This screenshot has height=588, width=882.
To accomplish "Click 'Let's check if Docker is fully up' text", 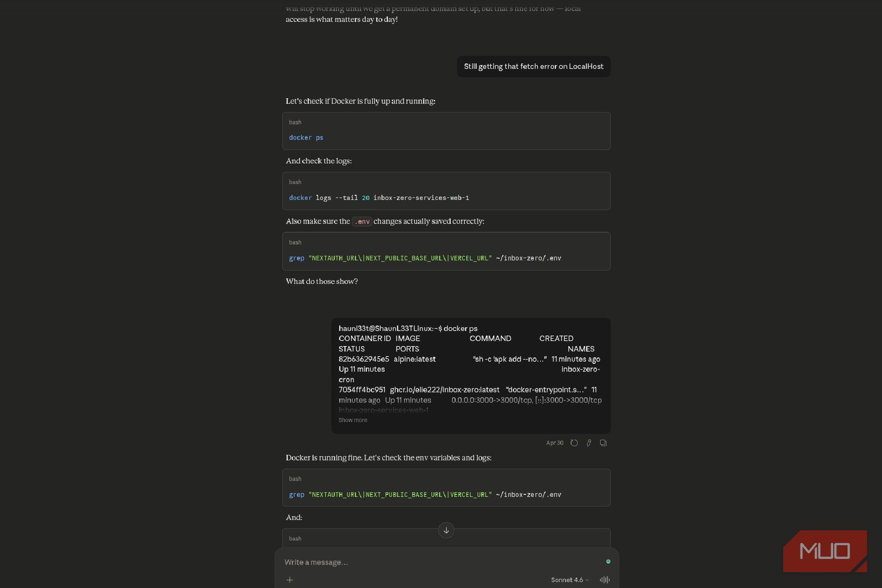I will coord(360,101).
